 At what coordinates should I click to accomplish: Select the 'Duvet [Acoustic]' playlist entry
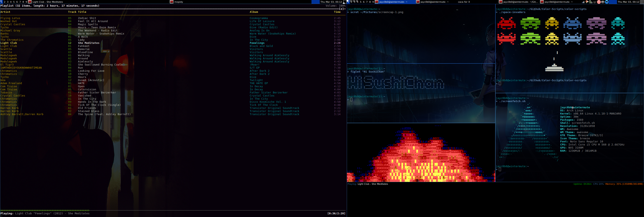click(x=91, y=80)
